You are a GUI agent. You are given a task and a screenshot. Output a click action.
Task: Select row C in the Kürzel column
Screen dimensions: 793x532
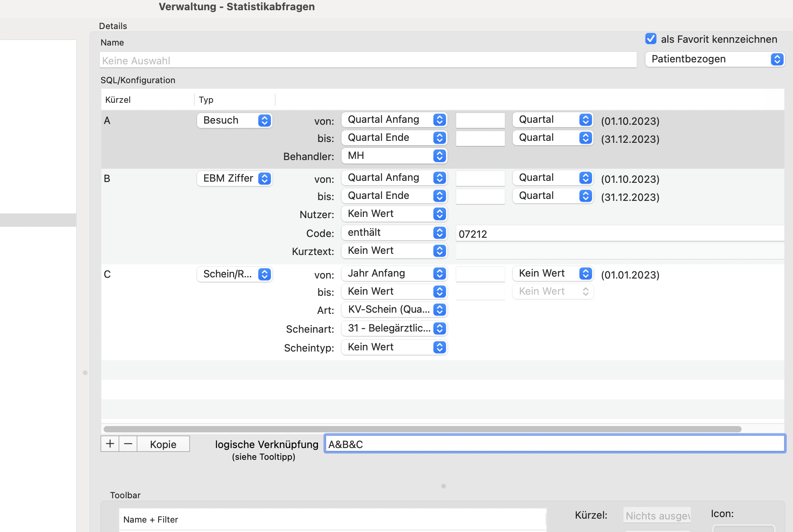point(107,274)
